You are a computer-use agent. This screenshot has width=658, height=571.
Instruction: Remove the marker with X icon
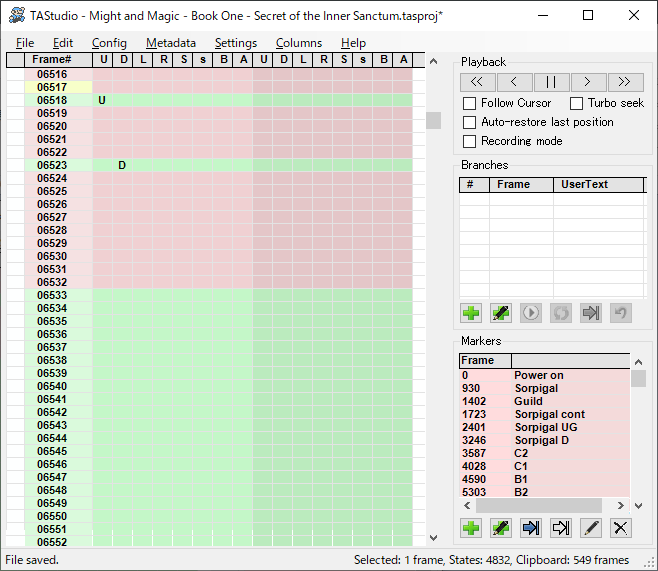click(x=621, y=528)
